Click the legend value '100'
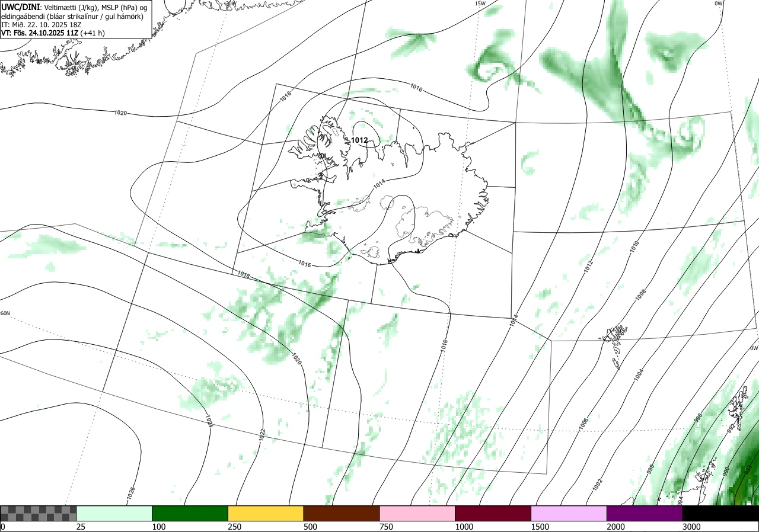 tap(158, 527)
